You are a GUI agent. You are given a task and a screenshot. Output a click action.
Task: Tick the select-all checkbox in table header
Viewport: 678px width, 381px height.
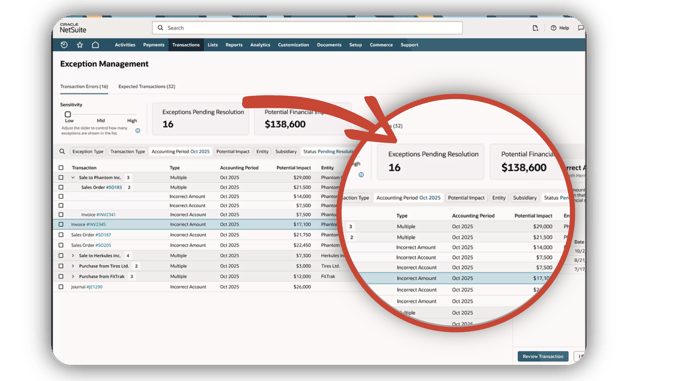click(x=61, y=167)
